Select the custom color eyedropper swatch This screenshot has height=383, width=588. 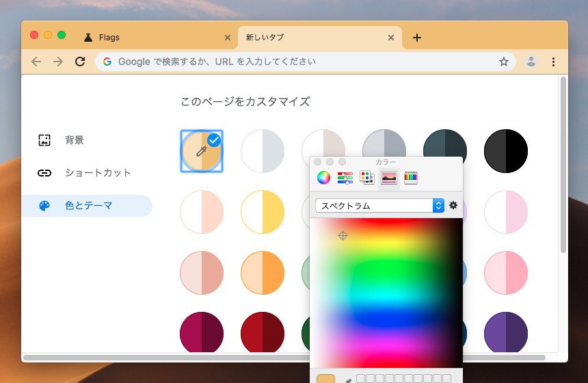pyautogui.click(x=202, y=151)
